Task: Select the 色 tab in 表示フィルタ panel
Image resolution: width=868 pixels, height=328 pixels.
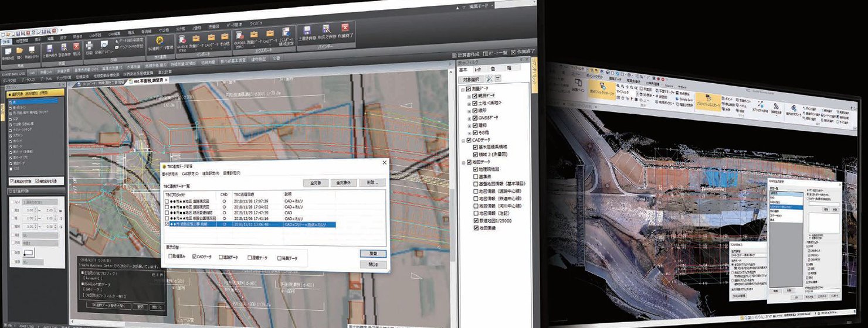Action: tap(493, 69)
